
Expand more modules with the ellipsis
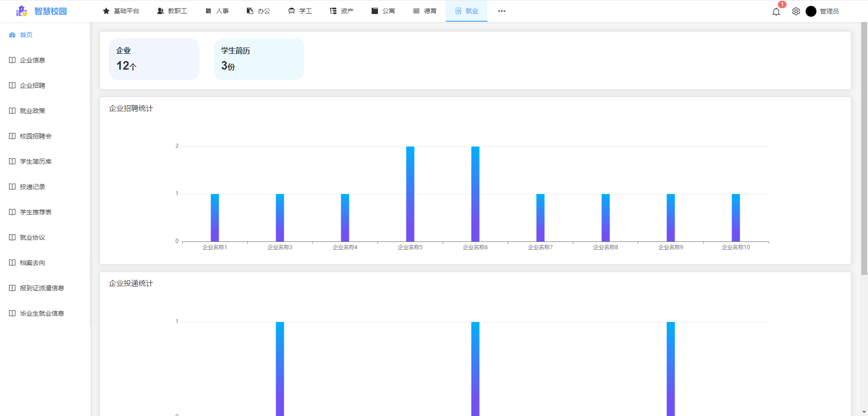(x=501, y=11)
